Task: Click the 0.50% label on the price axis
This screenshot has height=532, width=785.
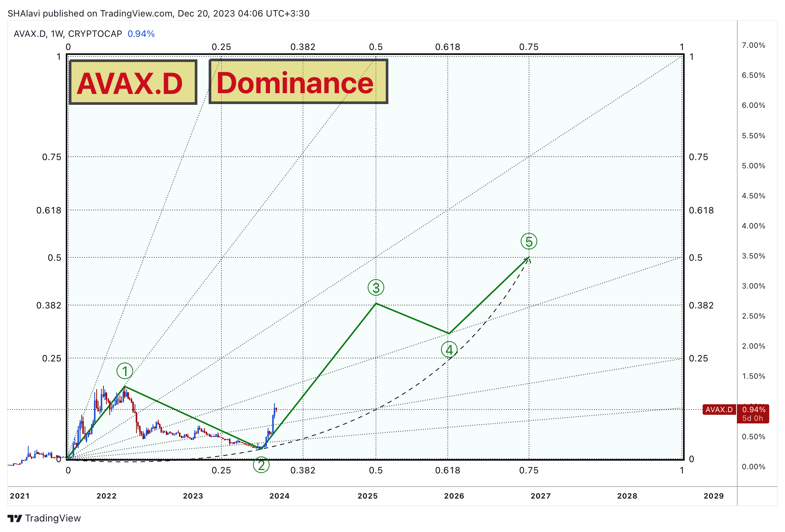Action: coord(753,437)
